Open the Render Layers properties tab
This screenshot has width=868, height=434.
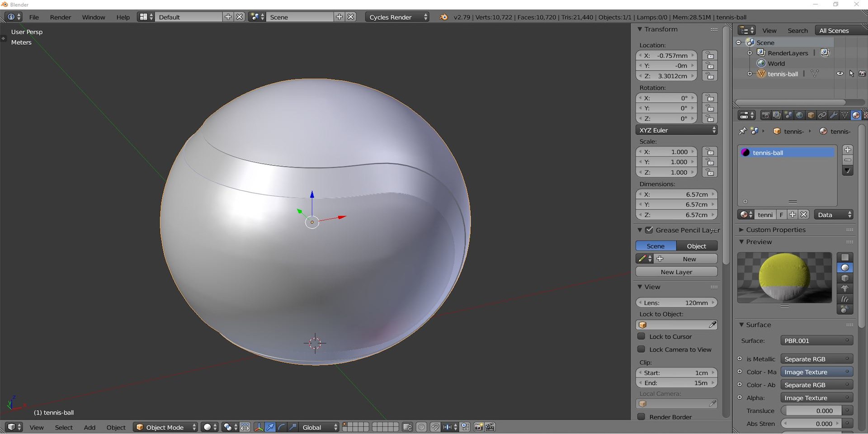[x=777, y=115]
